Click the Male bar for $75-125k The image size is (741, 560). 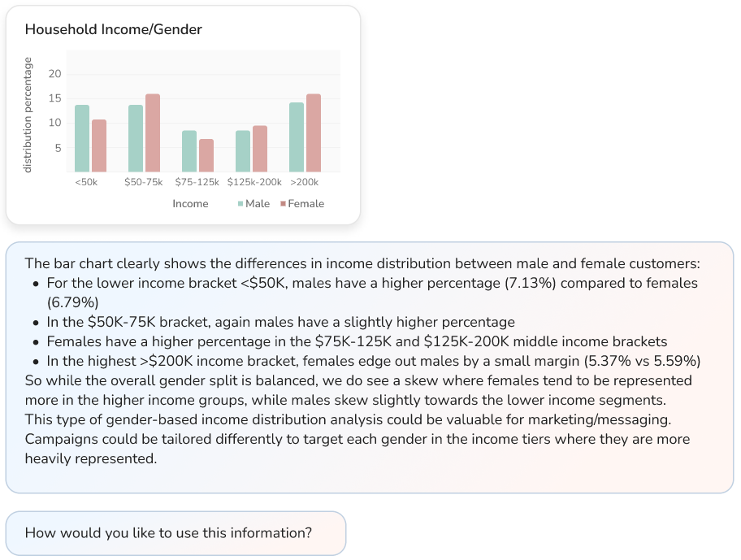pos(189,151)
